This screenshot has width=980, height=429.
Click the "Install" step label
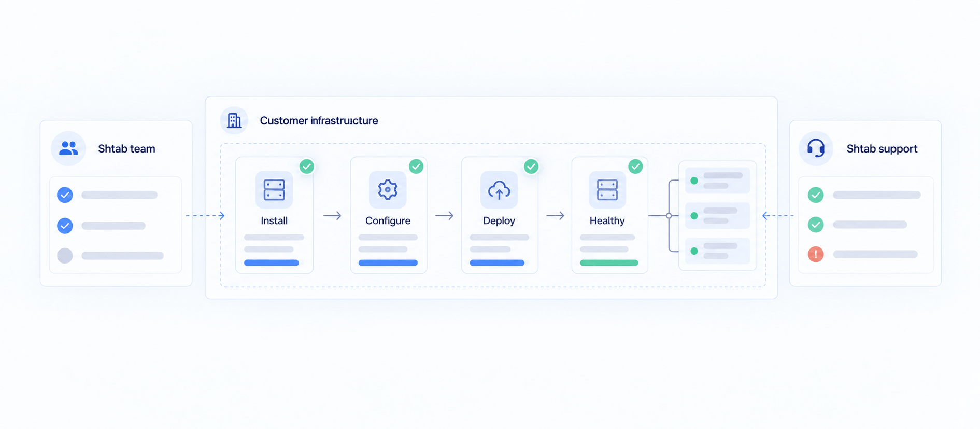tap(274, 221)
